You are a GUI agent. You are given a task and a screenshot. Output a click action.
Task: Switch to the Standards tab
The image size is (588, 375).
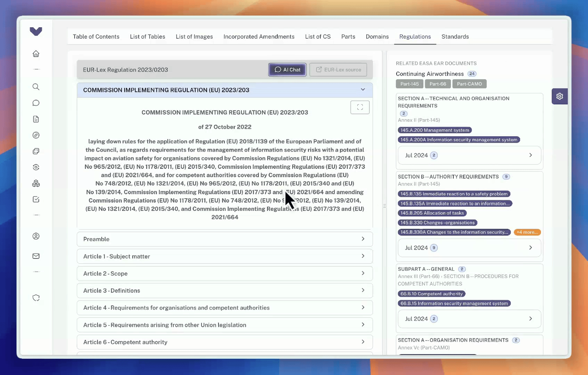(455, 37)
